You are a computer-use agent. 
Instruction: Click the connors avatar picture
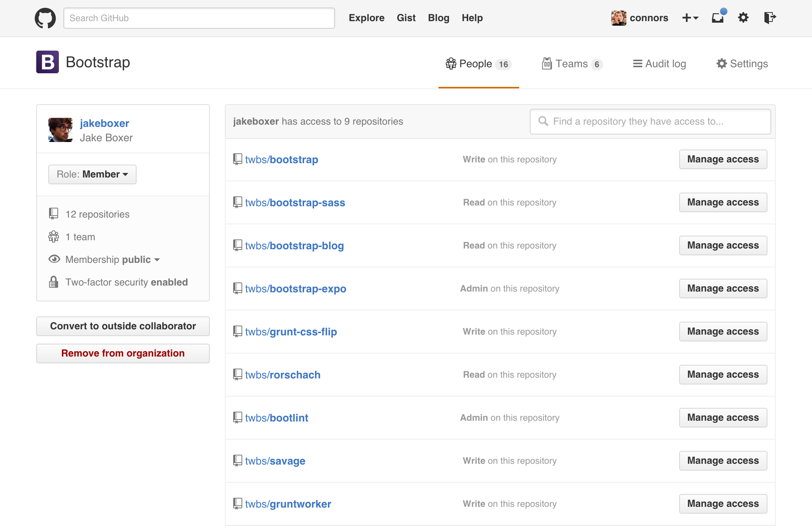click(619, 18)
